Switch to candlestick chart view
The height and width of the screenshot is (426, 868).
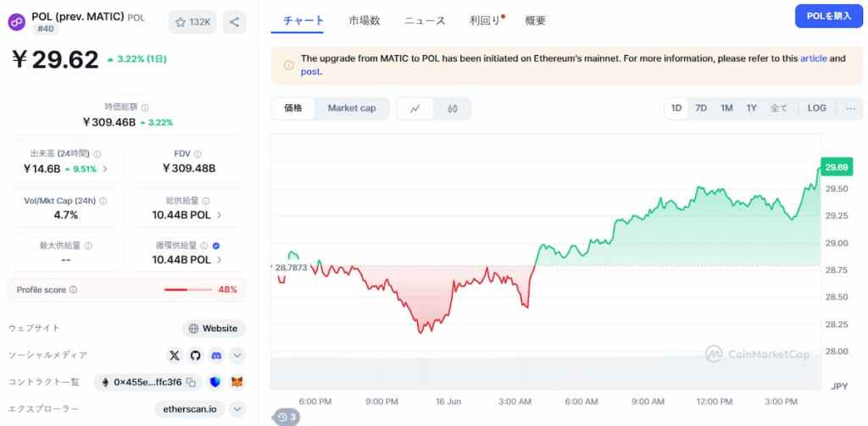click(x=453, y=108)
